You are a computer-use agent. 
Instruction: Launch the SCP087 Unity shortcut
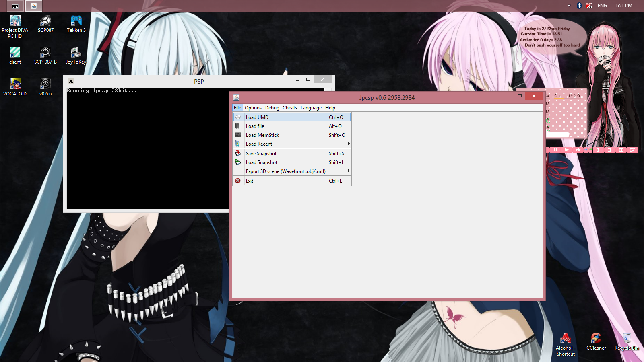45,24
